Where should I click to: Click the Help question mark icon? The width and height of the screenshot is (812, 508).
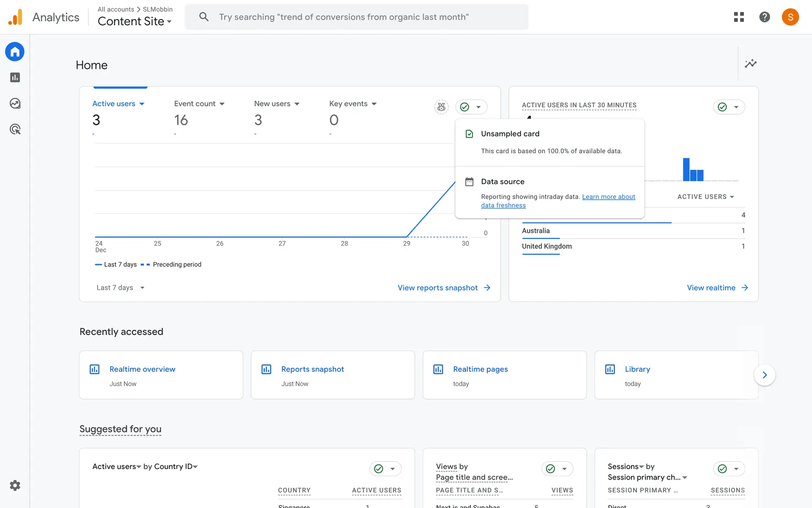coord(764,17)
